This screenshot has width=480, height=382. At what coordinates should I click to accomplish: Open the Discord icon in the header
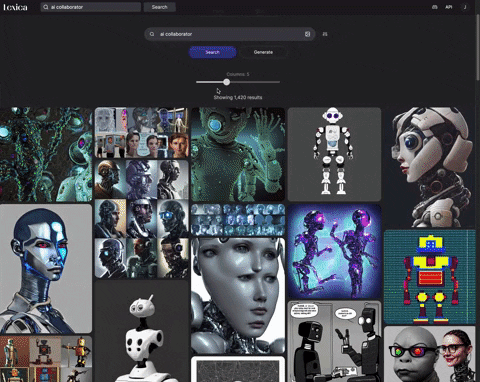coord(435,7)
